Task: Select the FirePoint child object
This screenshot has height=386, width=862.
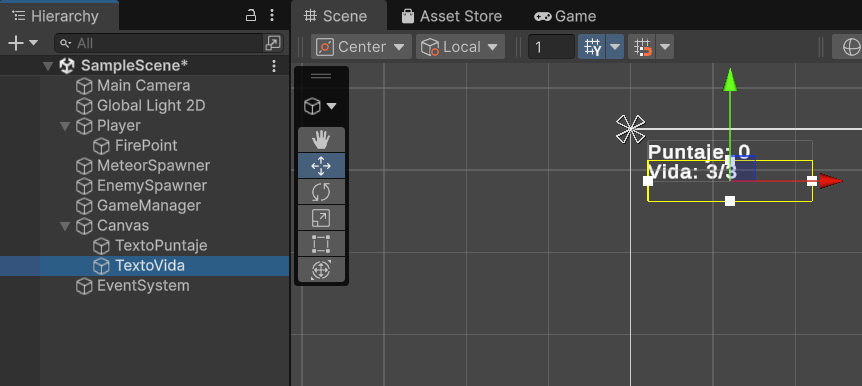Action: pos(145,146)
